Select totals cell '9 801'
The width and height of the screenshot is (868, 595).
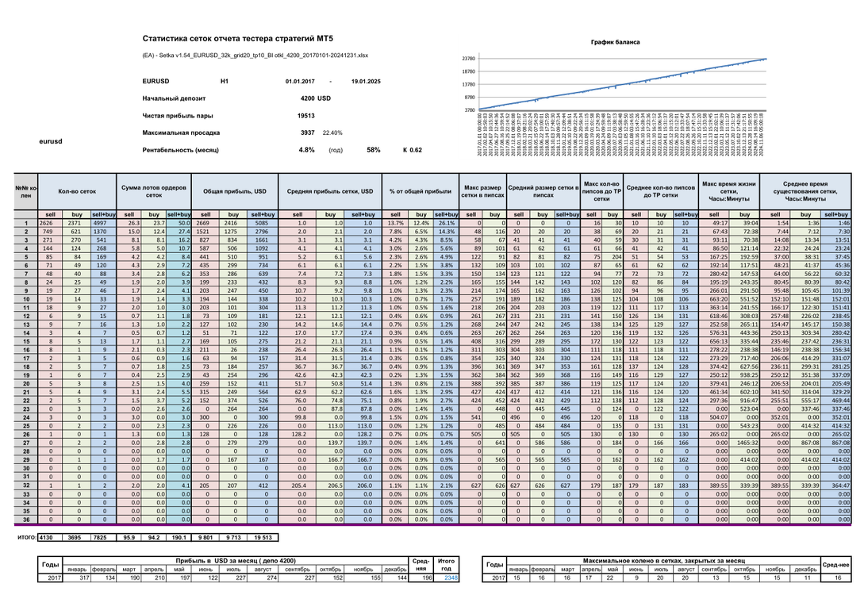click(205, 537)
